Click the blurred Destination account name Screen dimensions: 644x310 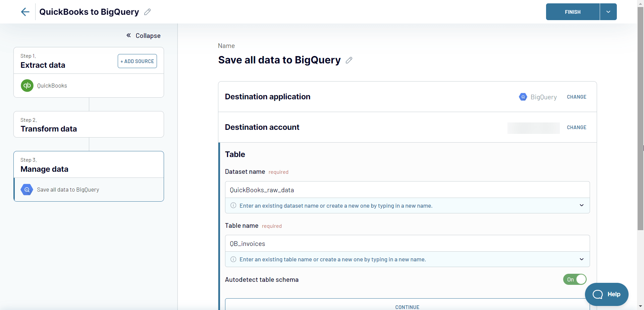point(533,128)
